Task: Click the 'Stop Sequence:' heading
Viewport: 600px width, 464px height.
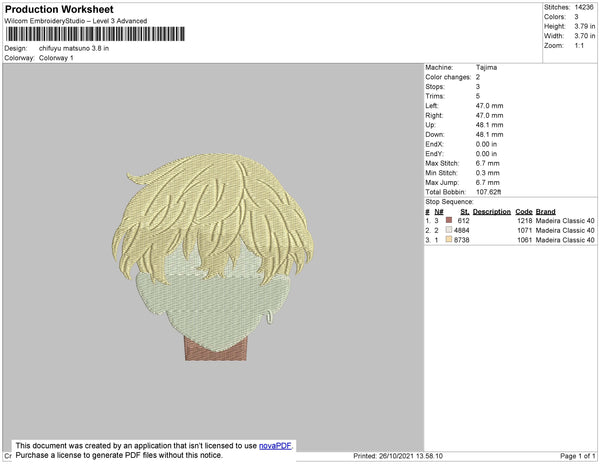Action: coord(449,202)
